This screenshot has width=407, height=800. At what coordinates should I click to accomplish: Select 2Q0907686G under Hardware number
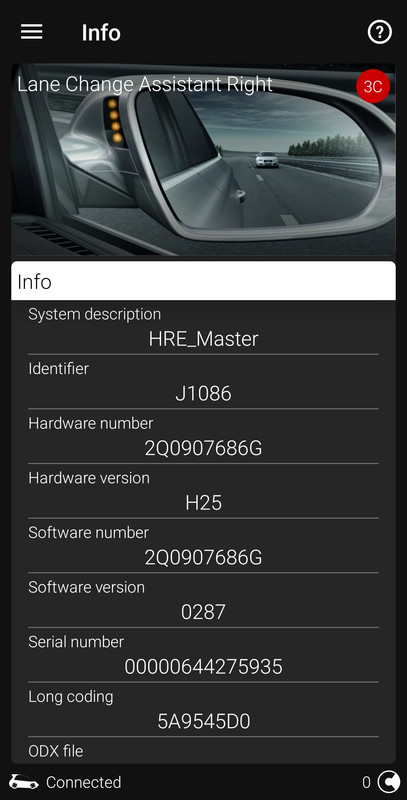[204, 448]
